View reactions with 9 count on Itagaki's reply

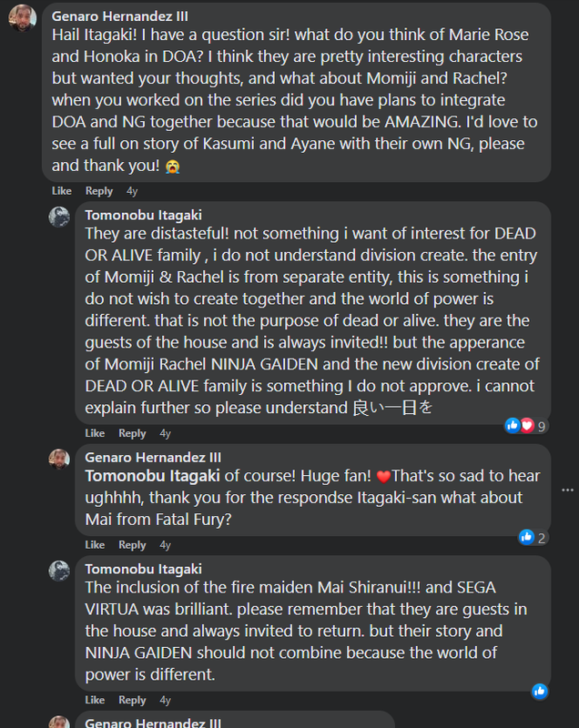[x=526, y=426]
